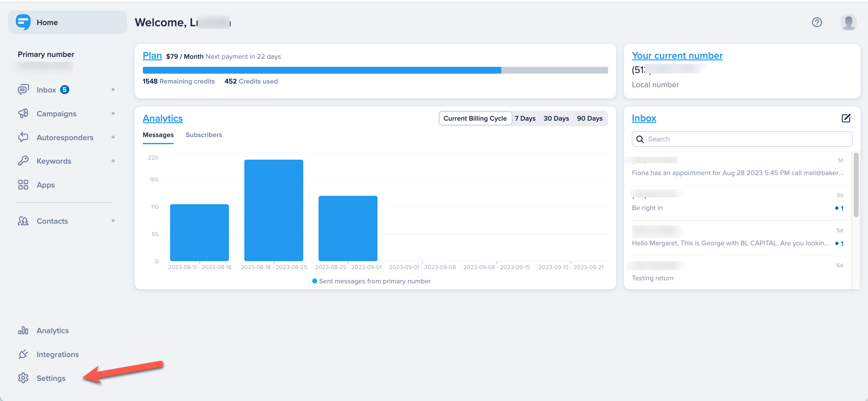Screen dimensions: 868x401
Task: Click the 2023-08-25 to 2023-09-01 bar
Action: tap(348, 228)
